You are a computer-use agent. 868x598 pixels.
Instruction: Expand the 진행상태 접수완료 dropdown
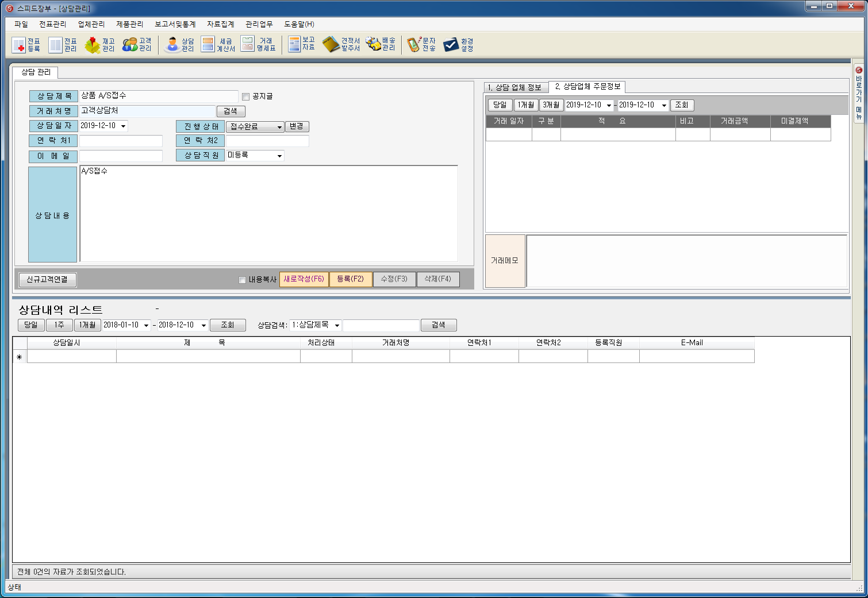click(279, 127)
